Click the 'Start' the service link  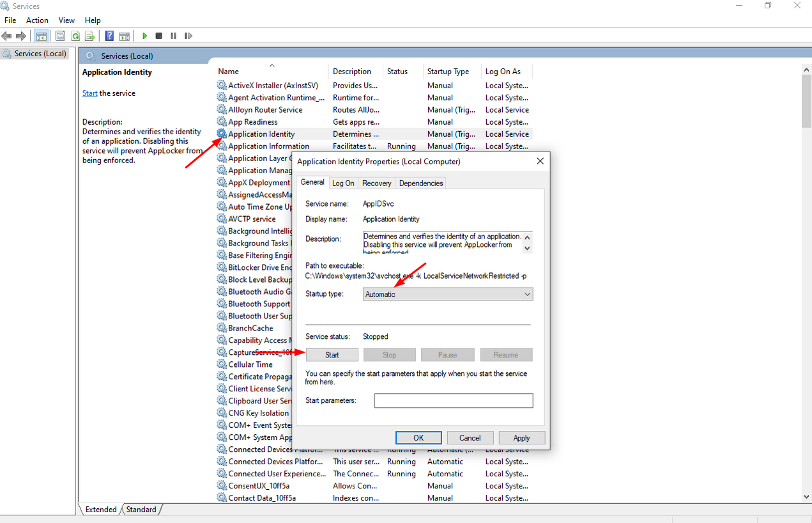[89, 93]
